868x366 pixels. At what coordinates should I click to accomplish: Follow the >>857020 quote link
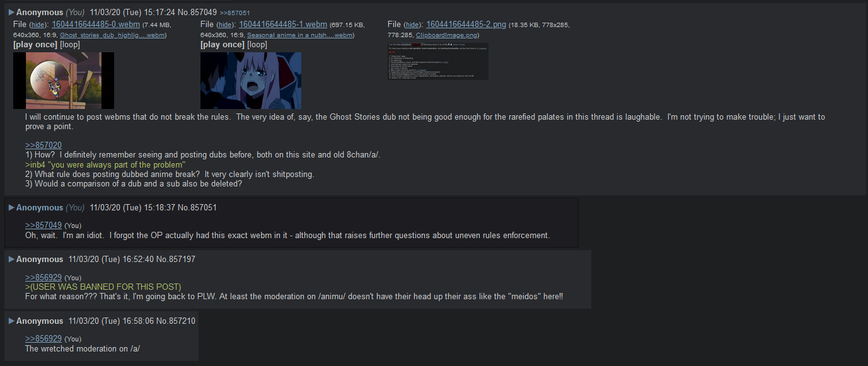click(x=43, y=146)
